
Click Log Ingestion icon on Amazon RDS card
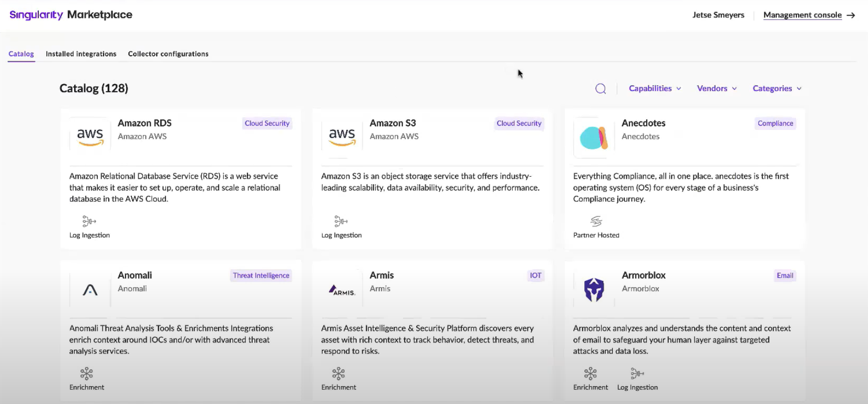click(89, 221)
